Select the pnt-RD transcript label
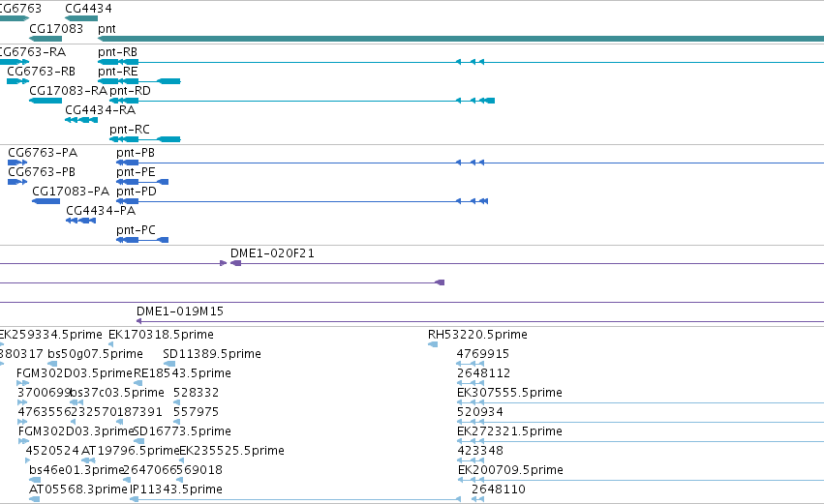 click(x=130, y=90)
